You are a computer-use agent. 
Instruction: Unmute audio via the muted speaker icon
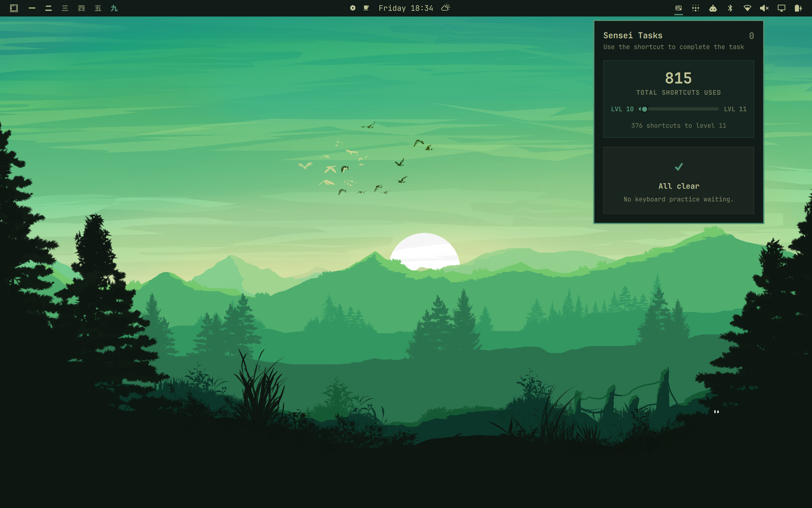(x=764, y=8)
